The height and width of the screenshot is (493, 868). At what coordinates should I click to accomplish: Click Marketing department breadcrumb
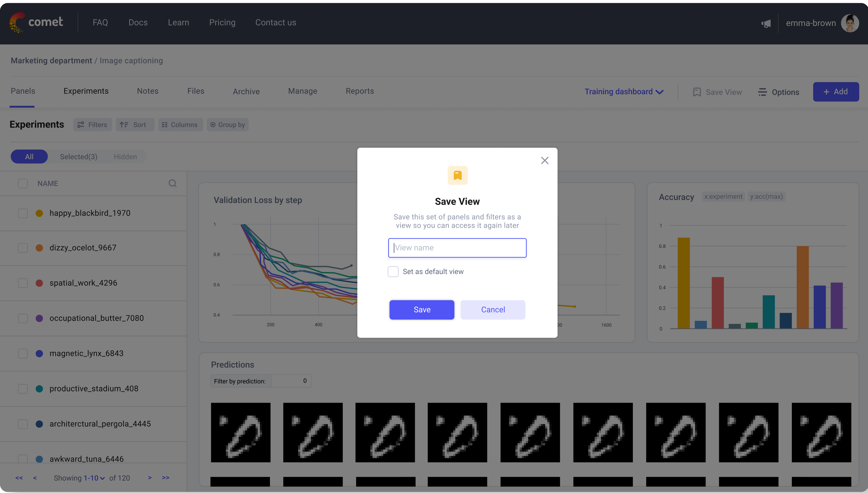click(51, 60)
